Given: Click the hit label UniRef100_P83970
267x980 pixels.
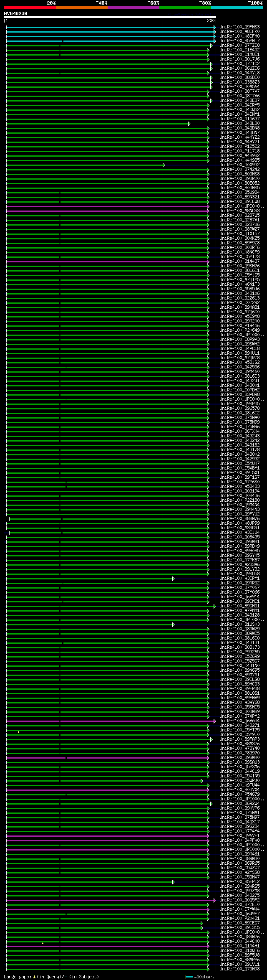Looking at the screenshot, I should point(239,753).
